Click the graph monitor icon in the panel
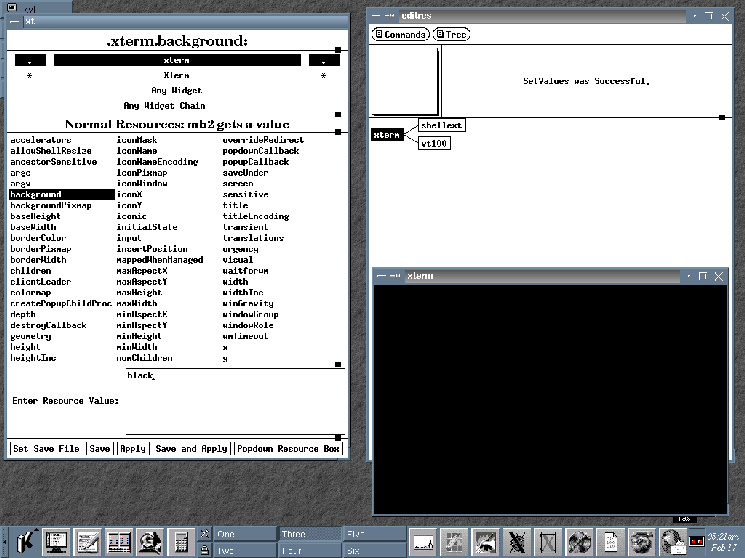The image size is (745, 558). (425, 541)
